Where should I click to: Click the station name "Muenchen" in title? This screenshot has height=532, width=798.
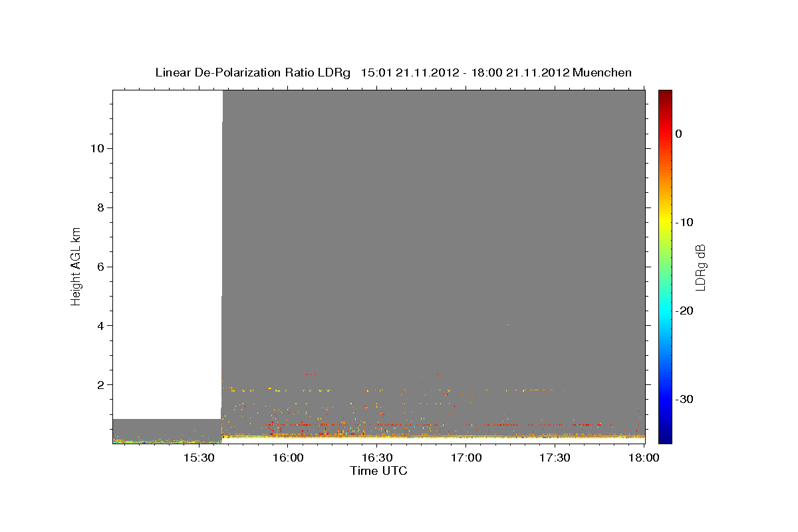pyautogui.click(x=602, y=72)
